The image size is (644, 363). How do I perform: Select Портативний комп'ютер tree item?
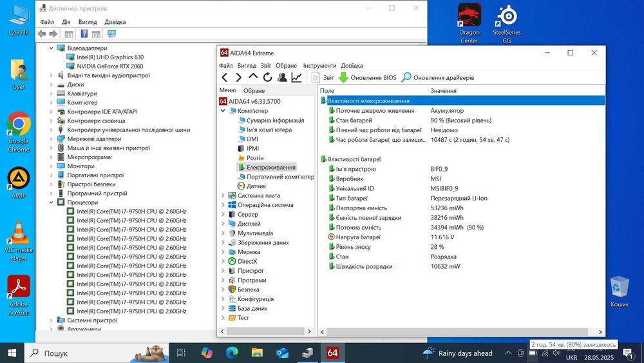pos(280,177)
